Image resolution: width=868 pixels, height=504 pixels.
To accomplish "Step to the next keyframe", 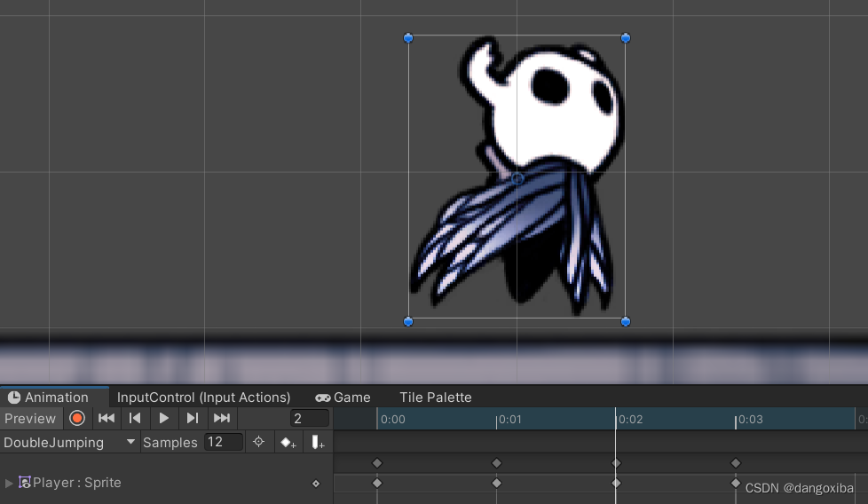I will [192, 418].
